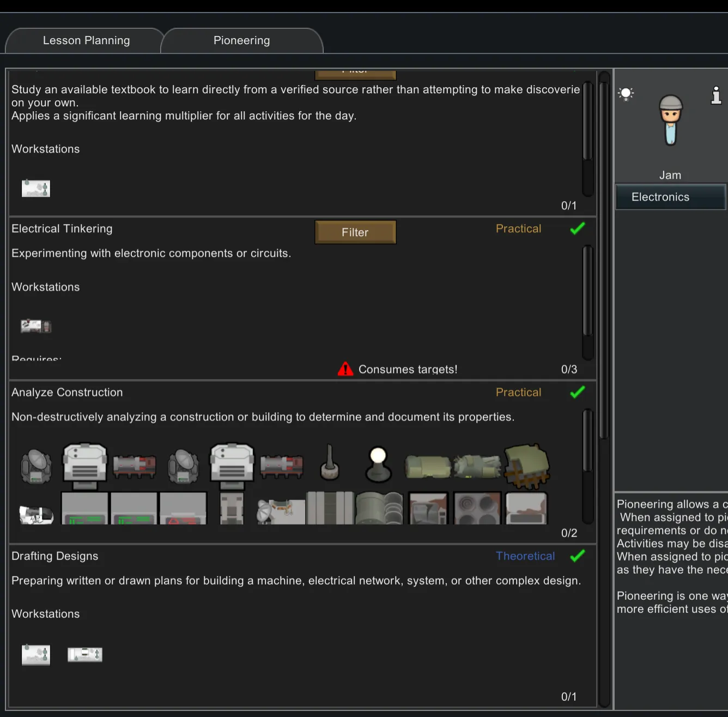The height and width of the screenshot is (717, 728).
Task: Select the first satellite dish turret icon
Action: pyautogui.click(x=36, y=466)
